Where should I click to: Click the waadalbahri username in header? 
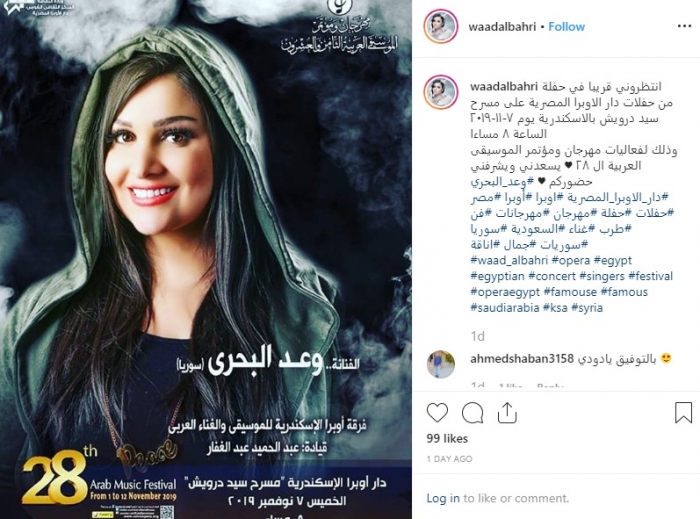pyautogui.click(x=502, y=26)
